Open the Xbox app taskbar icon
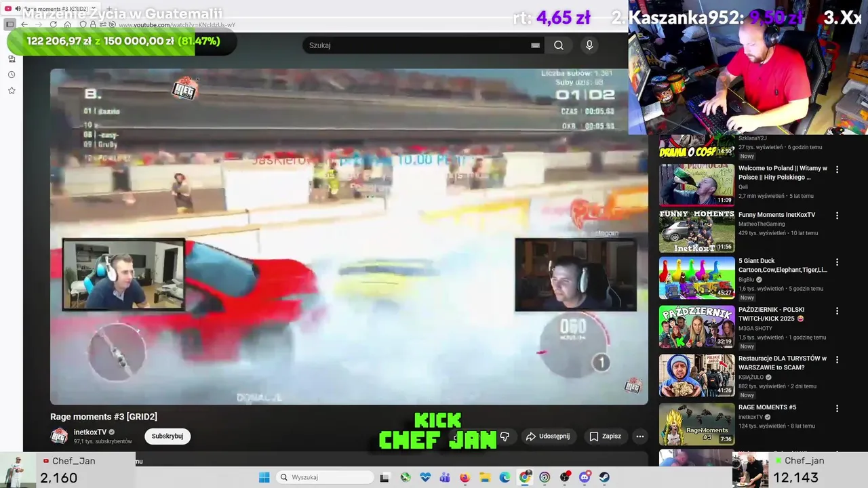This screenshot has width=868, height=488. click(406, 477)
